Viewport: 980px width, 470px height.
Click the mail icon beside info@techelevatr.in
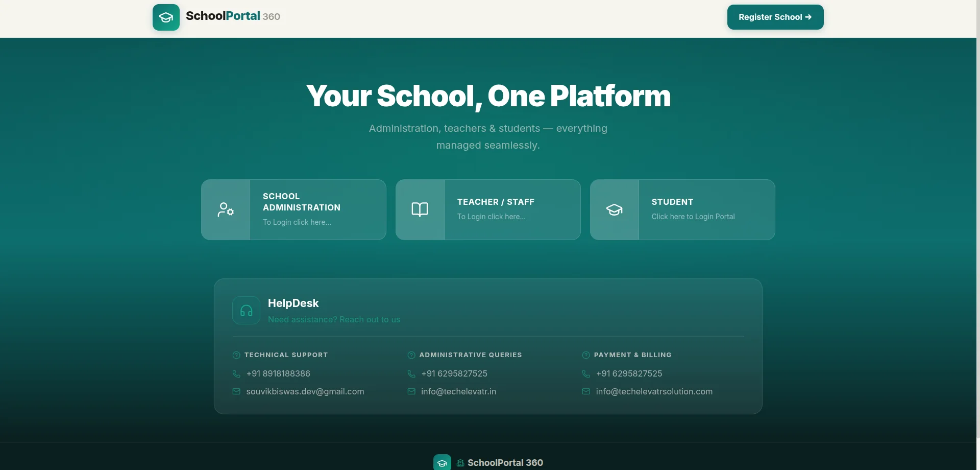point(411,392)
